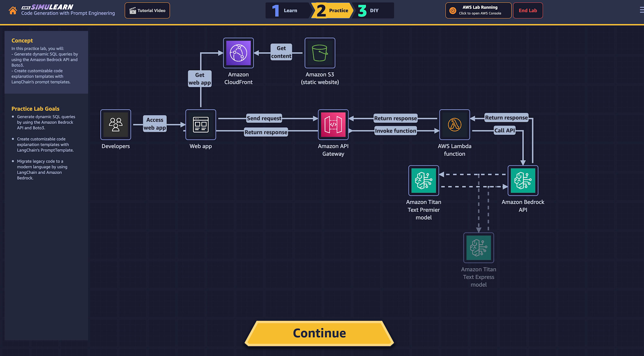
Task: Click the clock icon in AWS Lab Running
Action: (453, 11)
